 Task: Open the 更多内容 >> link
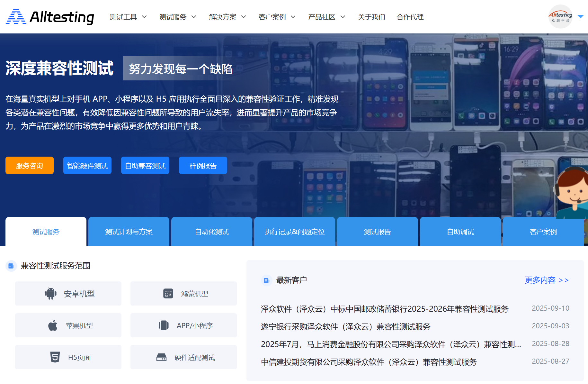[547, 280]
